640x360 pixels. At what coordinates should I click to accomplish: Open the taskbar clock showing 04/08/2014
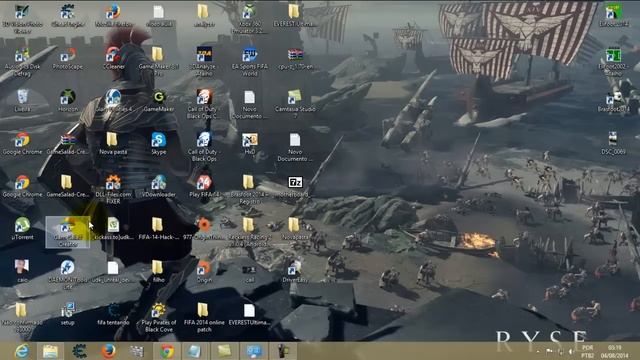pos(614,351)
